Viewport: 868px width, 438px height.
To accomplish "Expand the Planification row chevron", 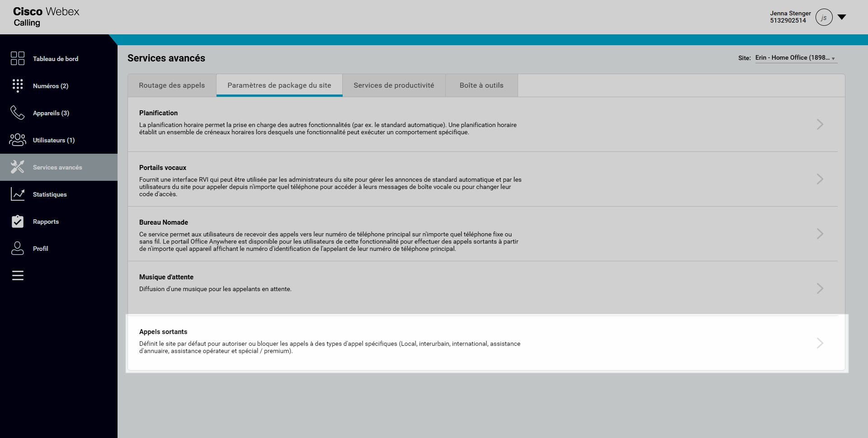I will 820,124.
